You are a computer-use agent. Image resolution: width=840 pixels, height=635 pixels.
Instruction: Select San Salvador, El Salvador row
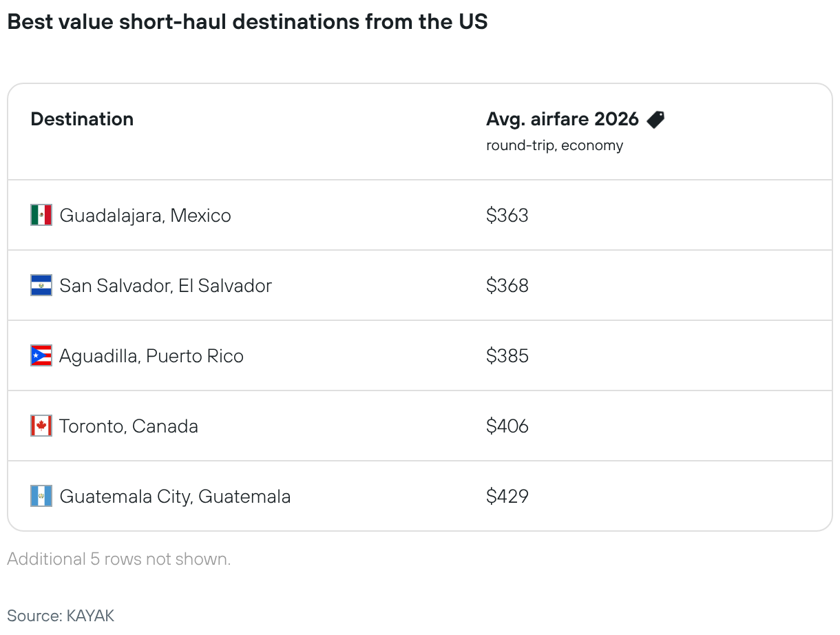(x=420, y=286)
